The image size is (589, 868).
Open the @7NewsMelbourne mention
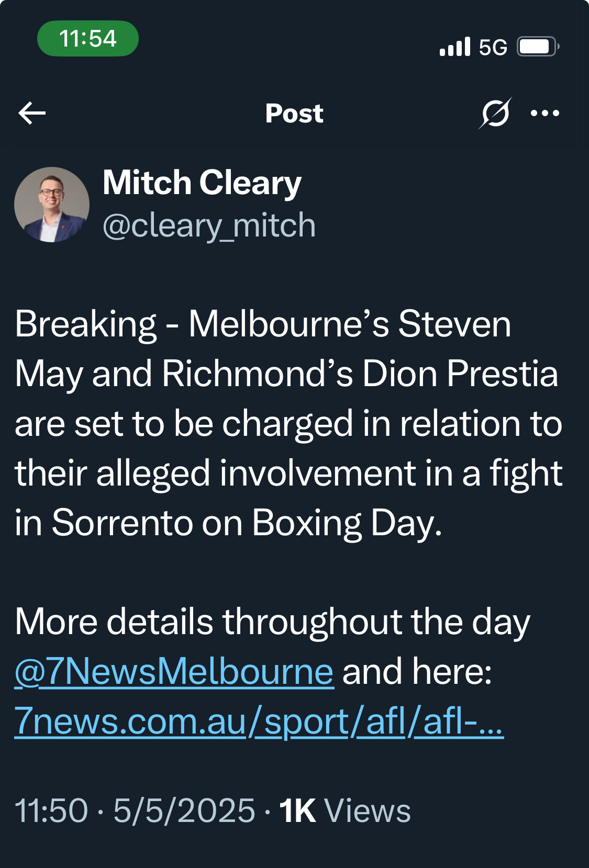[x=174, y=671]
